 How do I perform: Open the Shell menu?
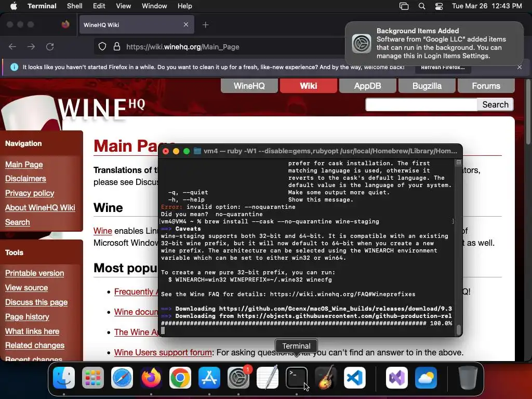pos(75,6)
